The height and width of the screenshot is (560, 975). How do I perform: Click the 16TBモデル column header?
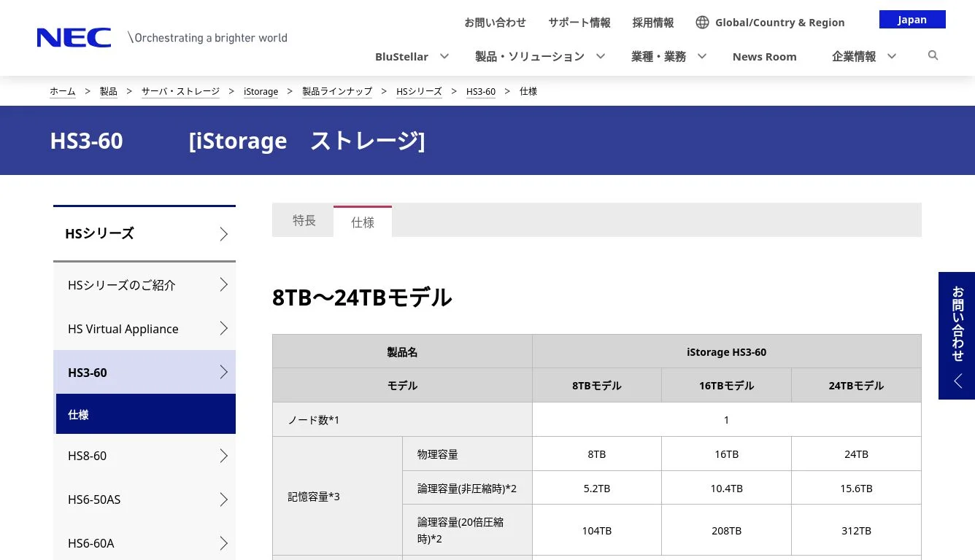(x=727, y=385)
